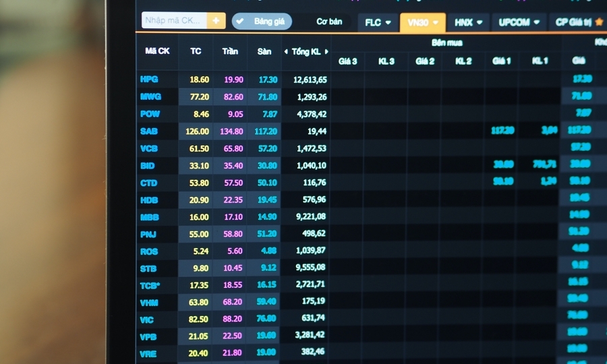Screen dimensions: 607x364
Task: Click HDB ceiling price 22.35
Action: point(233,200)
